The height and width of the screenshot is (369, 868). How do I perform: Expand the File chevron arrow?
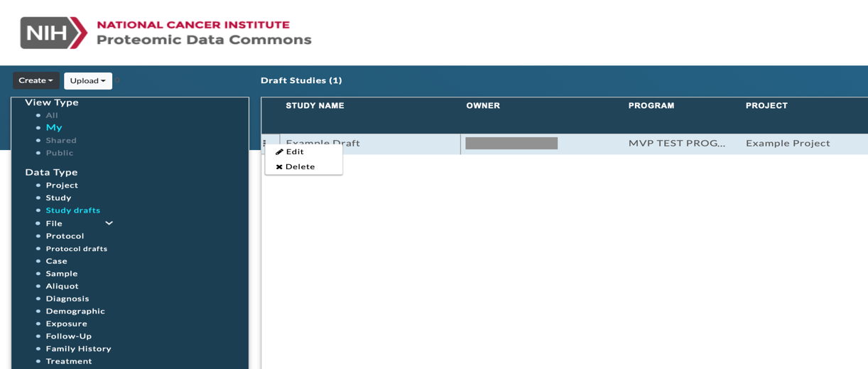click(x=109, y=223)
